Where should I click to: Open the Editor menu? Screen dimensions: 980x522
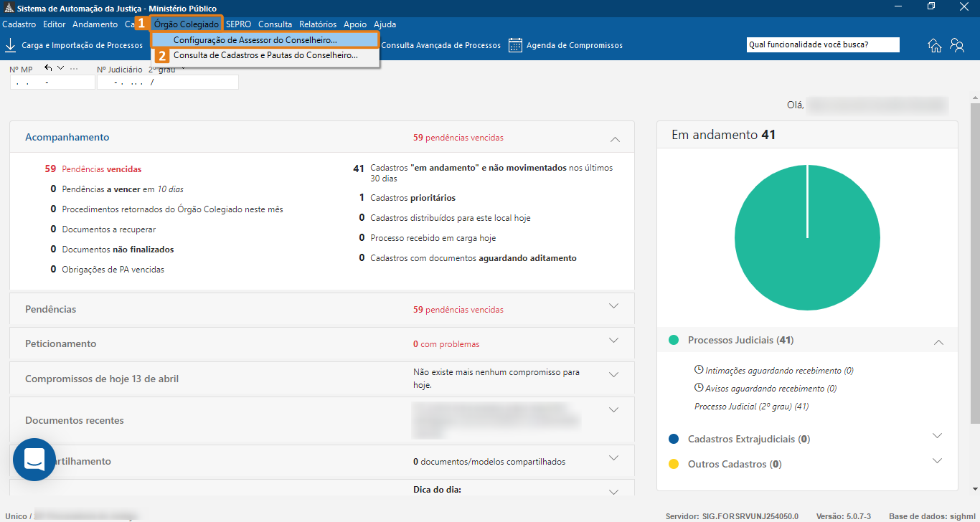point(55,24)
